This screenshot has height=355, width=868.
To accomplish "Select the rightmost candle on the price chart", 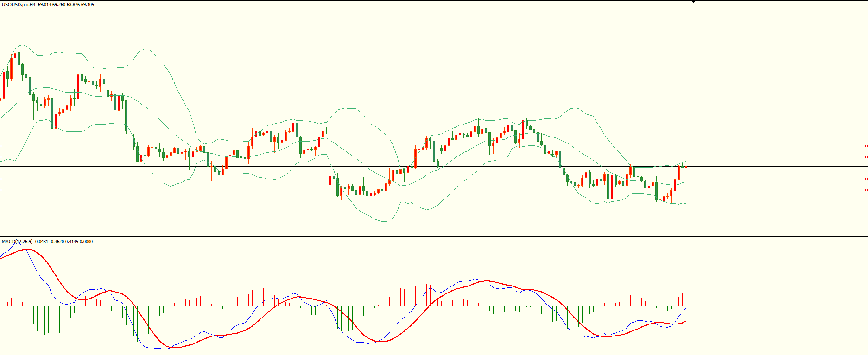I will pos(686,167).
